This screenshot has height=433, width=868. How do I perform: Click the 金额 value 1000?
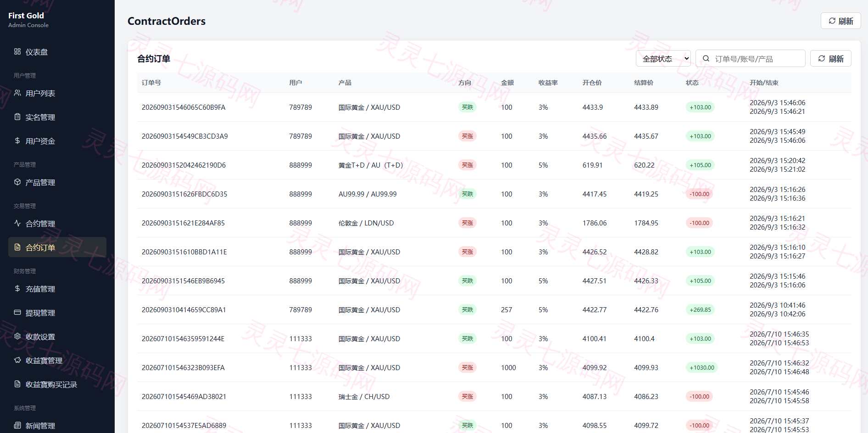click(x=508, y=368)
